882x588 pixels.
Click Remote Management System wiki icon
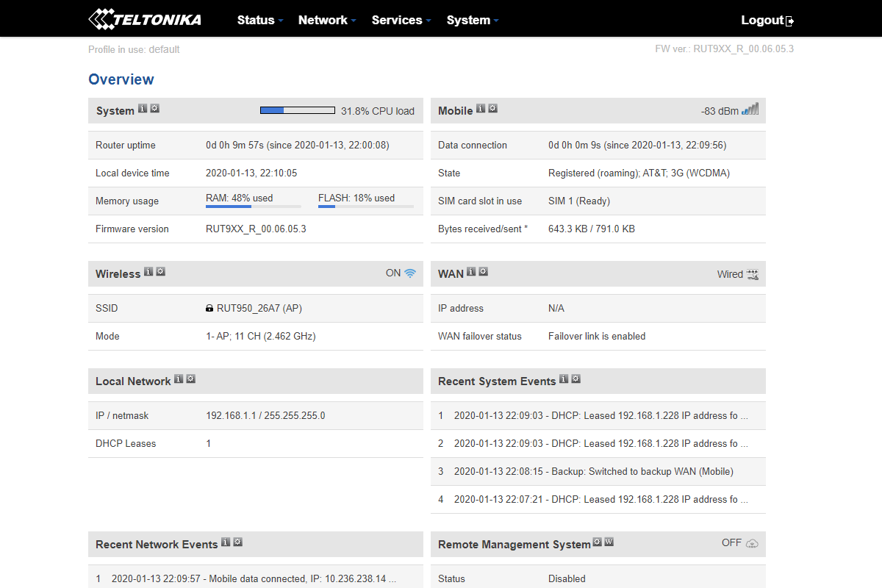[x=609, y=542]
